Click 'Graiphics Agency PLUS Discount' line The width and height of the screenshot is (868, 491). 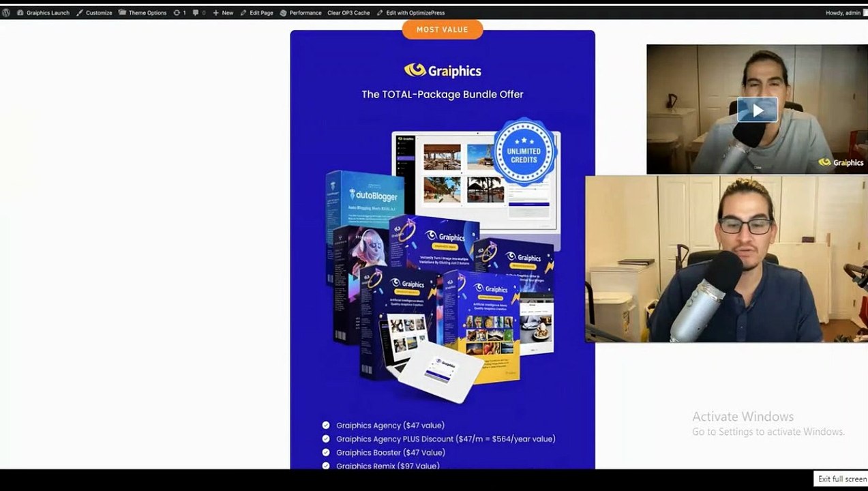tap(446, 439)
